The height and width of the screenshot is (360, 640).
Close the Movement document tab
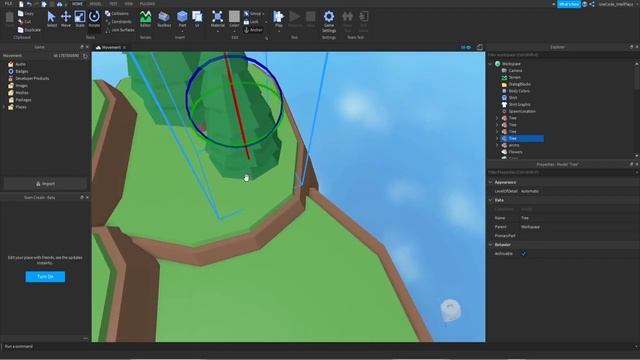click(x=124, y=47)
